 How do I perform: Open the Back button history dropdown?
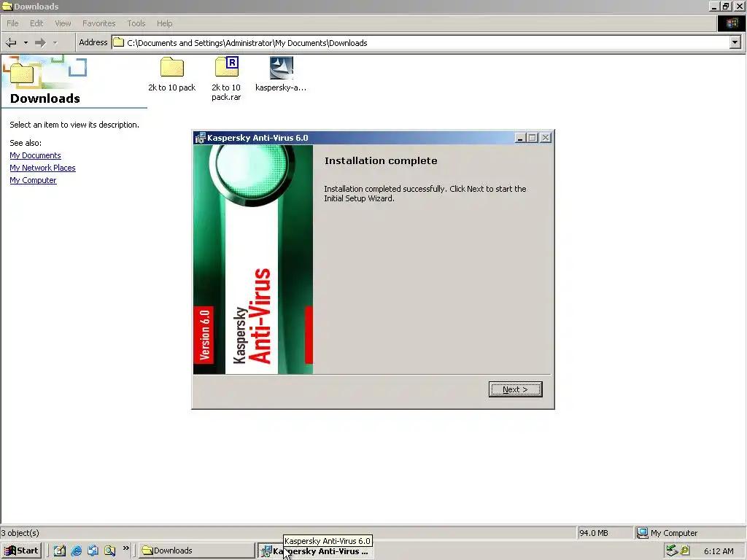click(x=26, y=43)
